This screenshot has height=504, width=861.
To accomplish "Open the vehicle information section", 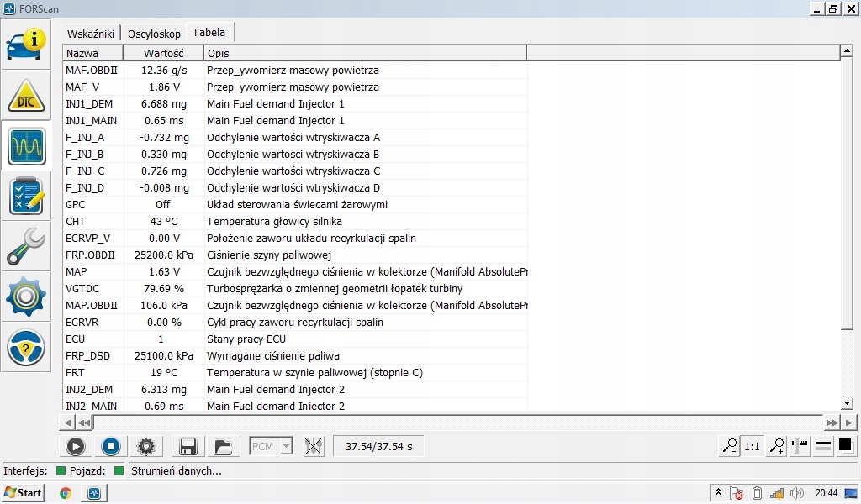I will point(26,45).
